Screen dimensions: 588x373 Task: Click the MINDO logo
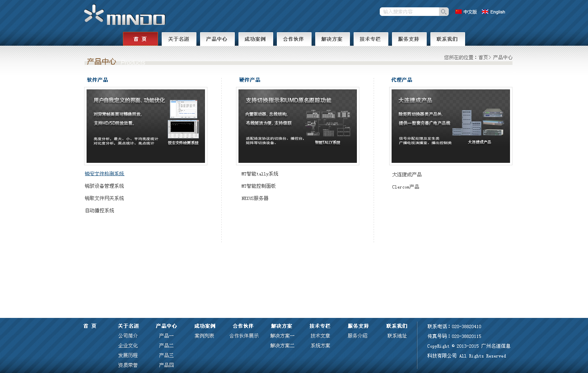(x=125, y=16)
